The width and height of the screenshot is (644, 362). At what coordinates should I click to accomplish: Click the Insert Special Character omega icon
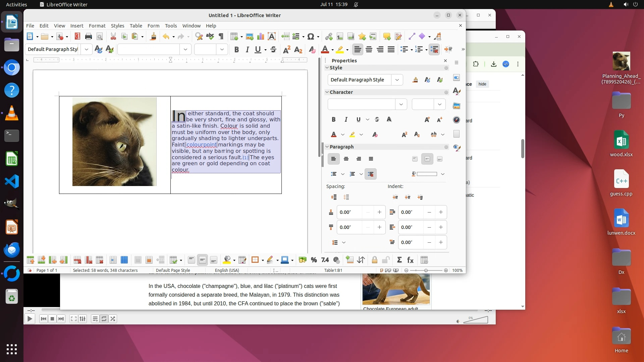click(311, 37)
